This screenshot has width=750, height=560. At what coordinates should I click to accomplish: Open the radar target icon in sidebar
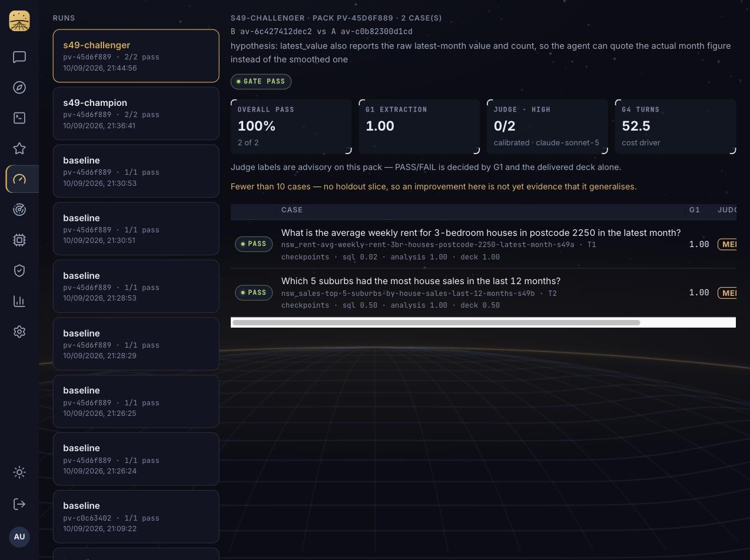pyautogui.click(x=19, y=210)
